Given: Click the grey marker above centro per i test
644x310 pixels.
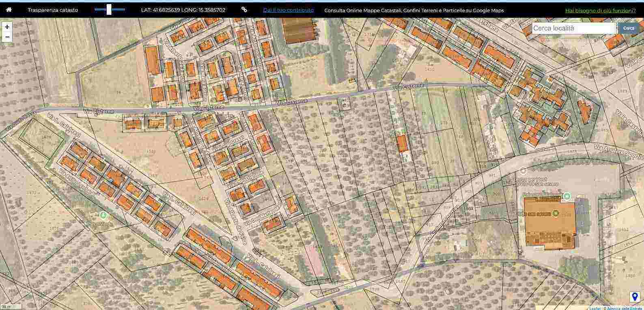Looking at the screenshot, I should tap(523, 171).
